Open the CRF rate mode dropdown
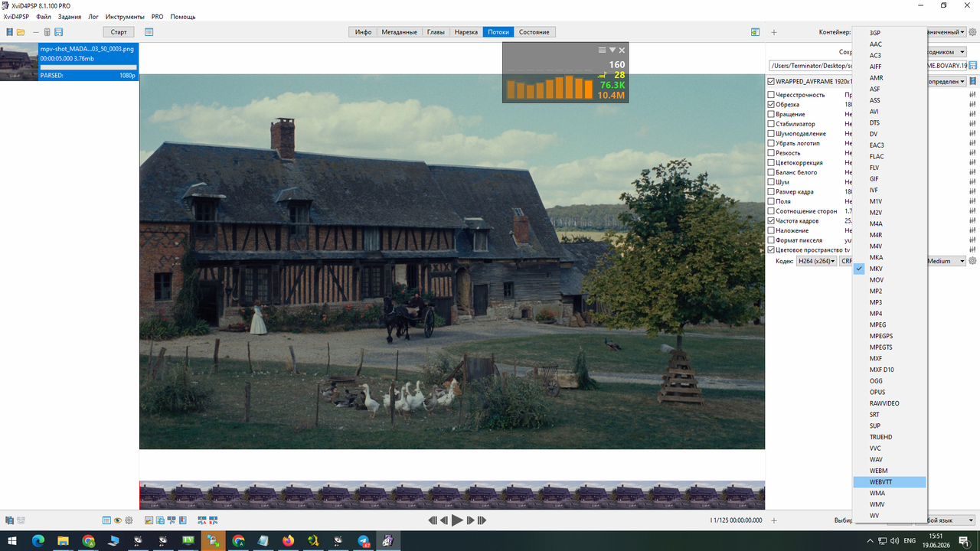The image size is (980, 551). 847,261
